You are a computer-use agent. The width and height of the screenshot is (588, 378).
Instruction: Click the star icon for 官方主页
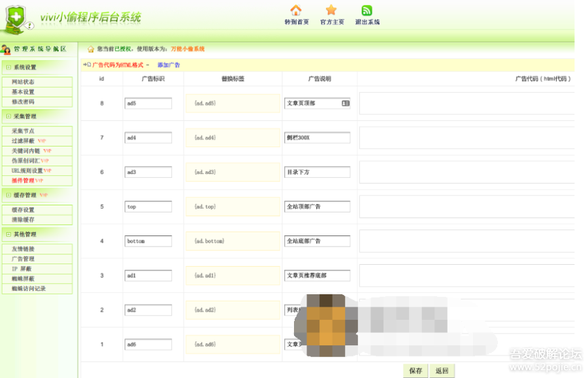[331, 10]
